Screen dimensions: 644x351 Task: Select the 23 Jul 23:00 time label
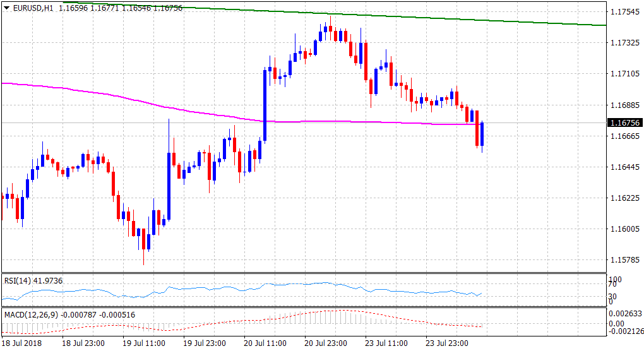447,343
